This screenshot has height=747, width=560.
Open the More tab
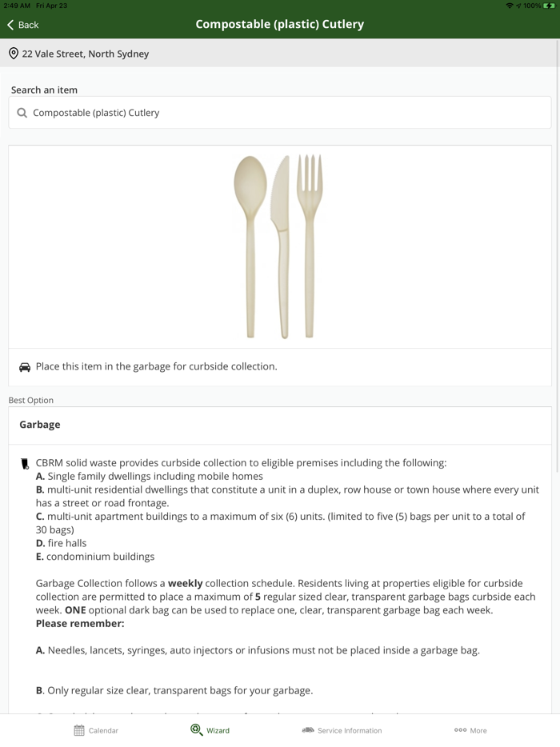tap(470, 730)
